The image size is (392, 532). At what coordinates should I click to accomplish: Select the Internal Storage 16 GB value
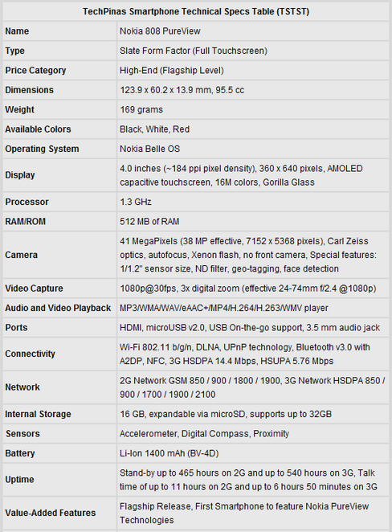226,414
